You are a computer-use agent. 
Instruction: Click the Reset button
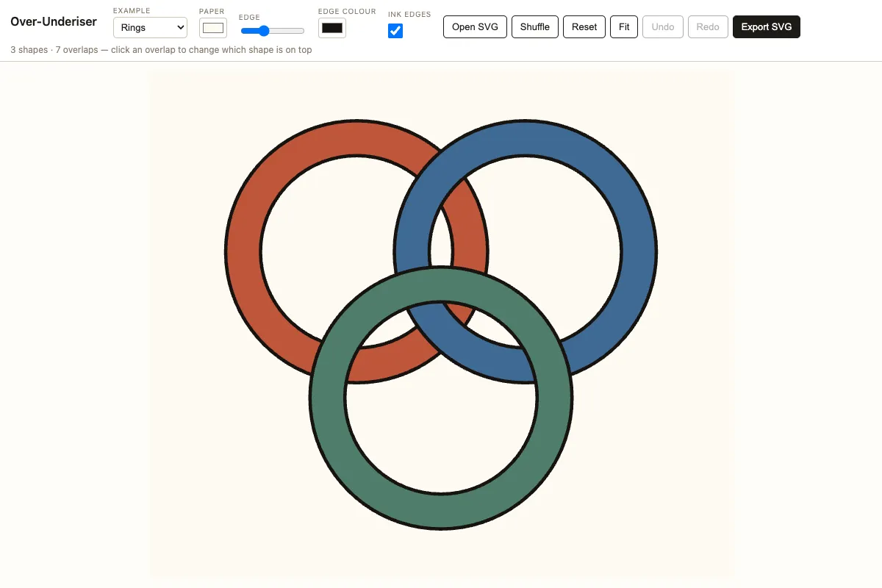click(584, 27)
